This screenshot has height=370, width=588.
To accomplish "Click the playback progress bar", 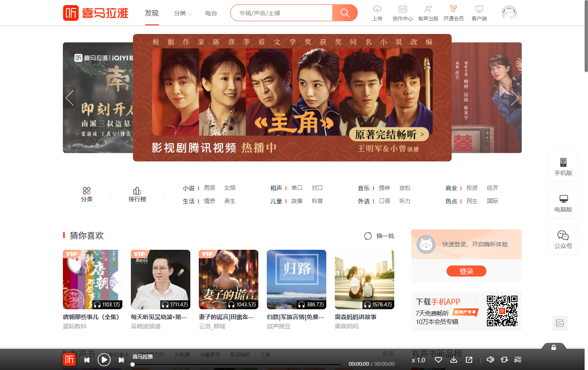I will click(236, 364).
